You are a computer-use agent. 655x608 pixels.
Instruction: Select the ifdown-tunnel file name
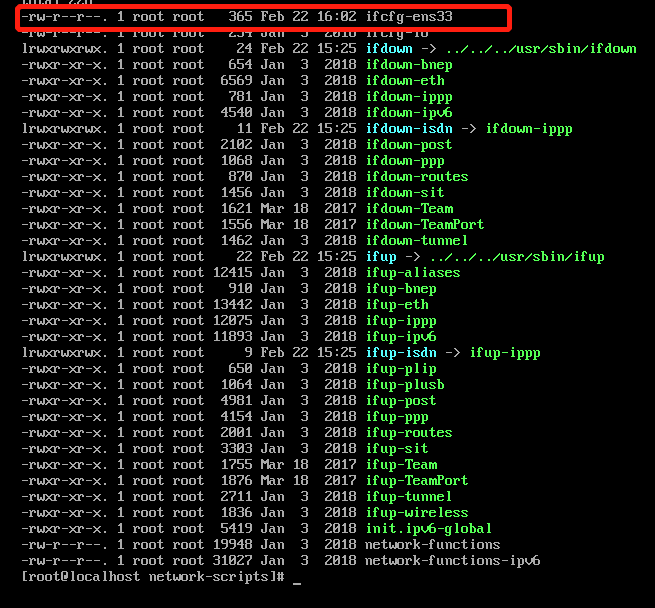pos(417,241)
